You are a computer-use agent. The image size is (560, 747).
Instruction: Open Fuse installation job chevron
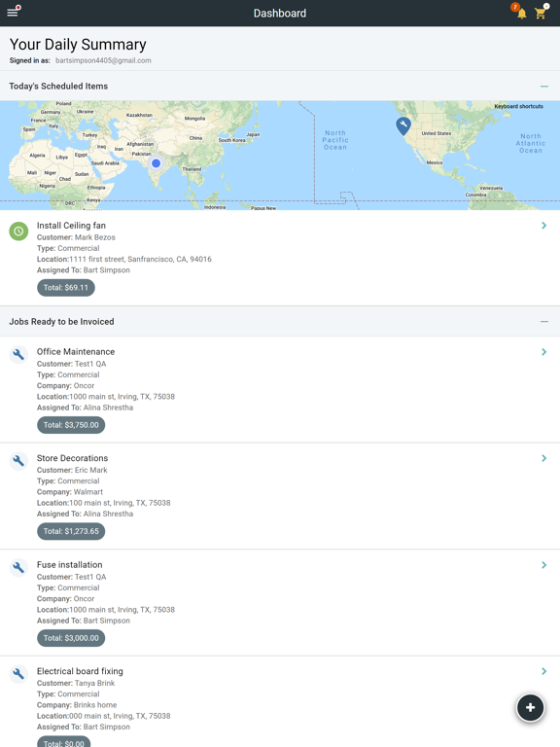[543, 564]
